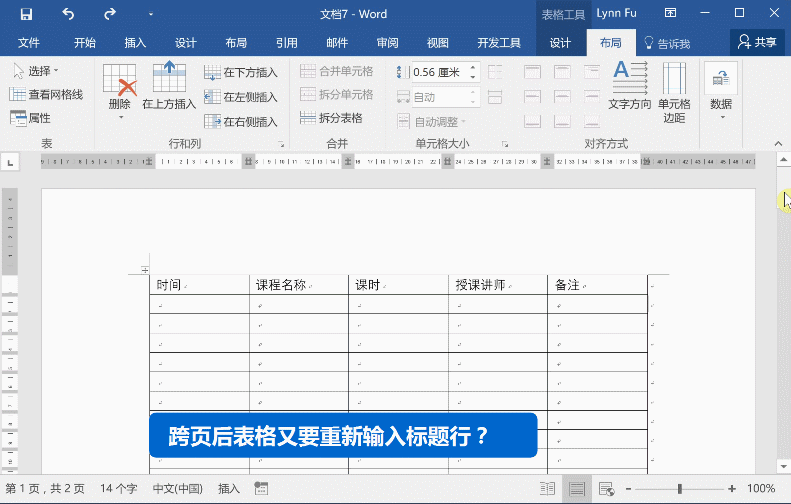Expand the 删除 dropdown arrow
The width and height of the screenshot is (791, 504).
120,118
